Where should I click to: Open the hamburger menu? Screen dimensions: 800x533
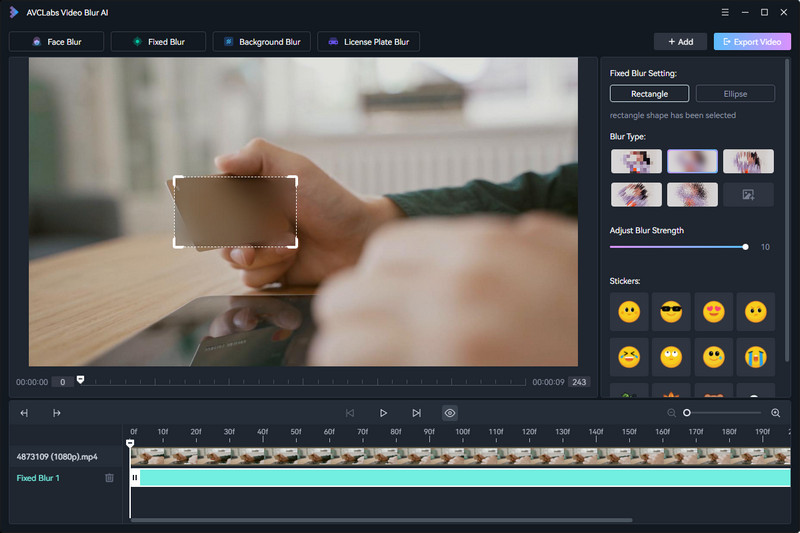pyautogui.click(x=725, y=12)
